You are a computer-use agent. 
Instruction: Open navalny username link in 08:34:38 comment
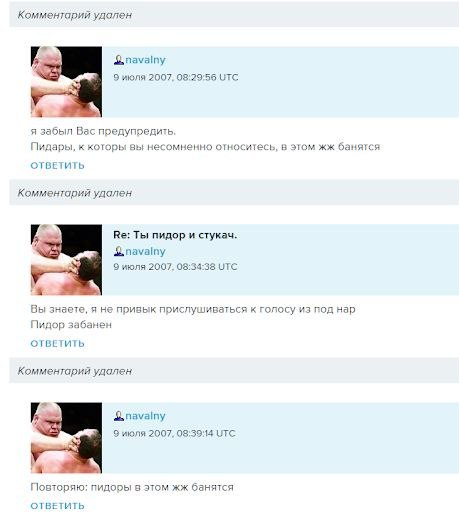click(145, 251)
